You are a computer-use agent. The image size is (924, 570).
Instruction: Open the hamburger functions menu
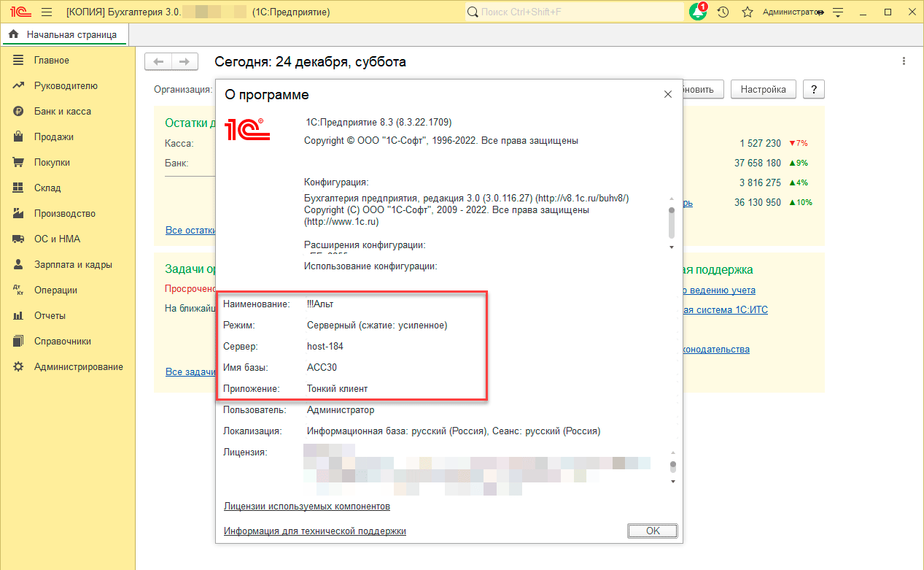tap(47, 12)
